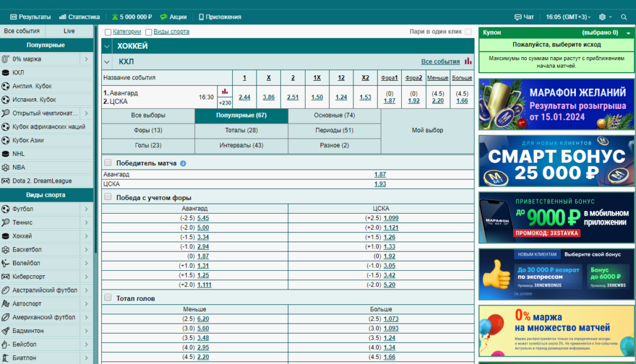Collapse the КХЛ league chevron
This screenshot has height=364, width=636.
107,62
